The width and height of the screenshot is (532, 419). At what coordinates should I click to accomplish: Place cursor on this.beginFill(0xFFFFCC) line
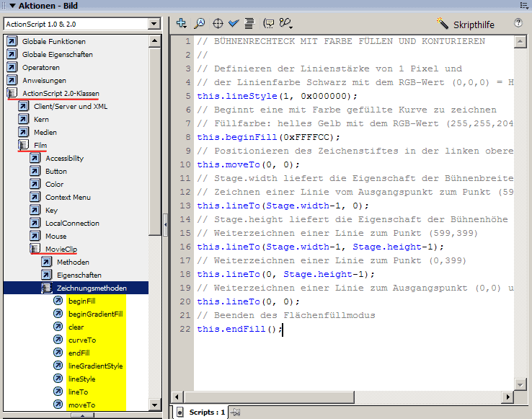click(268, 137)
